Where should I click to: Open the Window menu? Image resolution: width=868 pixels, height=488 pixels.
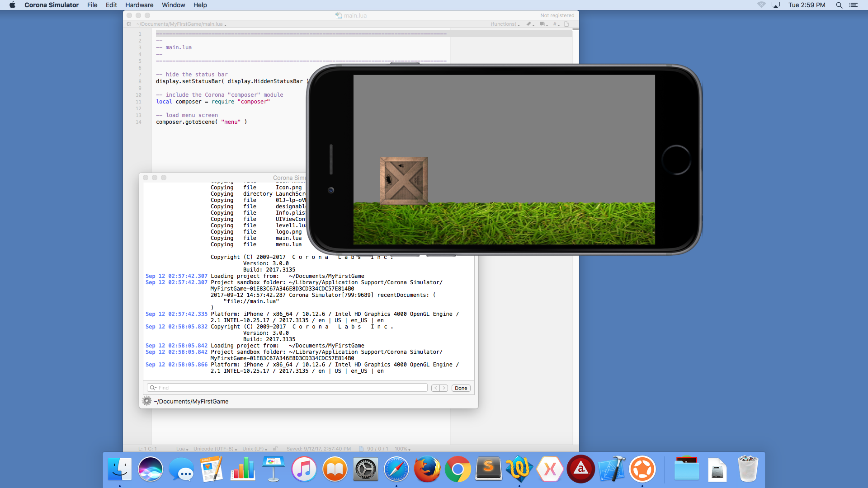tap(173, 5)
